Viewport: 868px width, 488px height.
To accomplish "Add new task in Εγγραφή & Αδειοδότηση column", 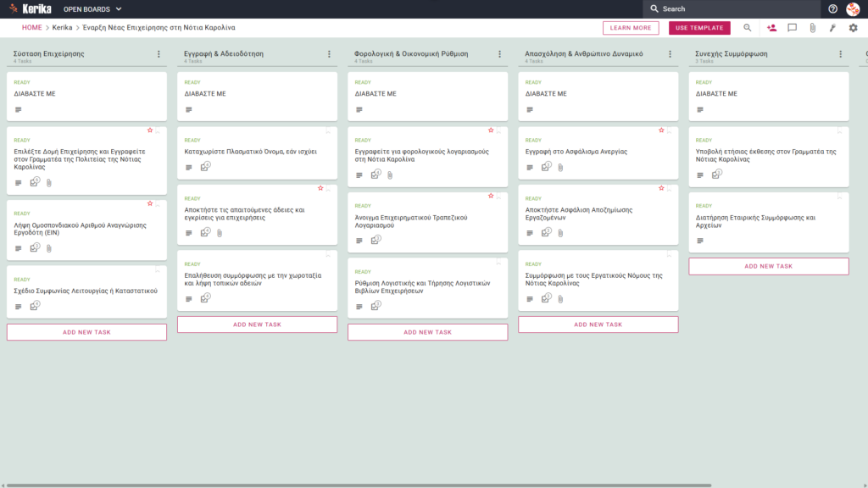I will point(258,324).
